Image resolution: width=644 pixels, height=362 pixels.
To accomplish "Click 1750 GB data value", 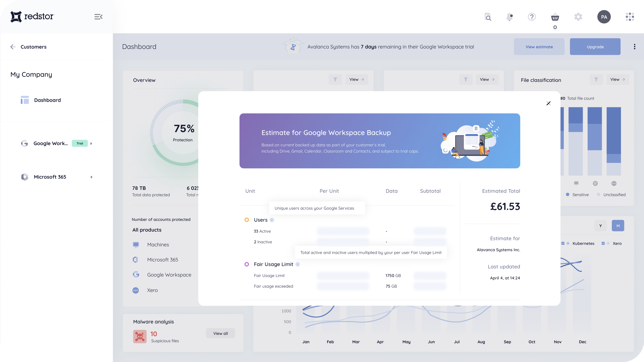I will 393,276.
